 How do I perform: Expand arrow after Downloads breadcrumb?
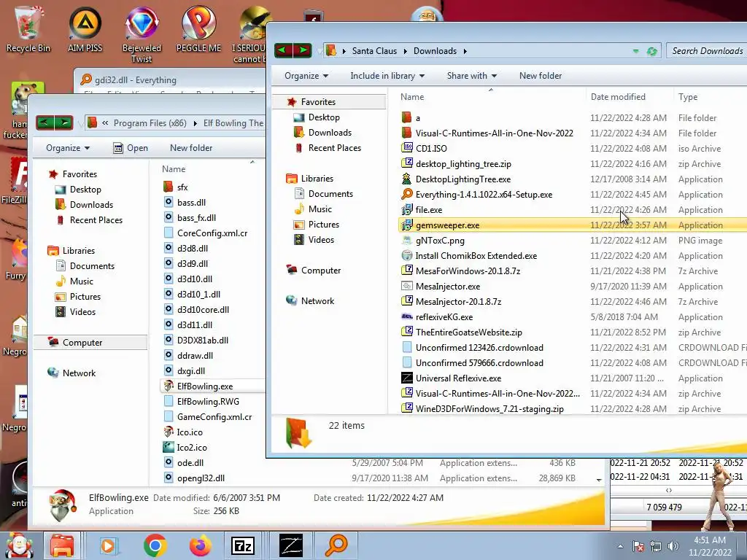click(465, 51)
